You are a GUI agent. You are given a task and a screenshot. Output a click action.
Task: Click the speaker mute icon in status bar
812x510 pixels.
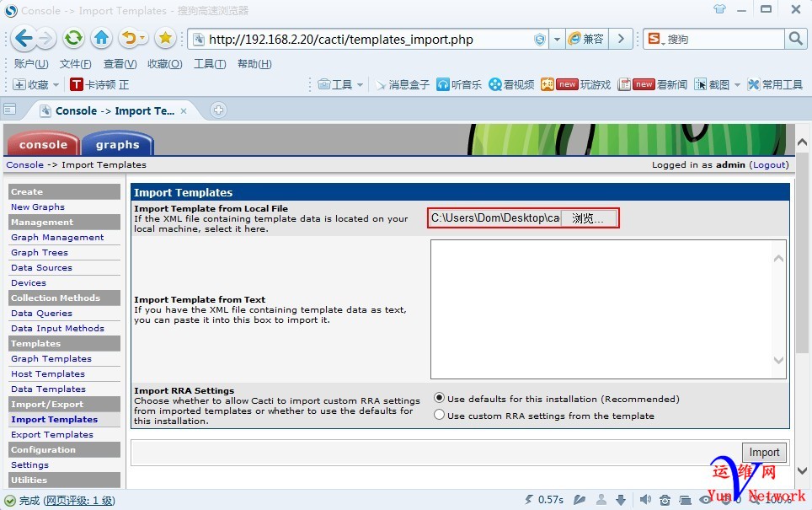645,500
